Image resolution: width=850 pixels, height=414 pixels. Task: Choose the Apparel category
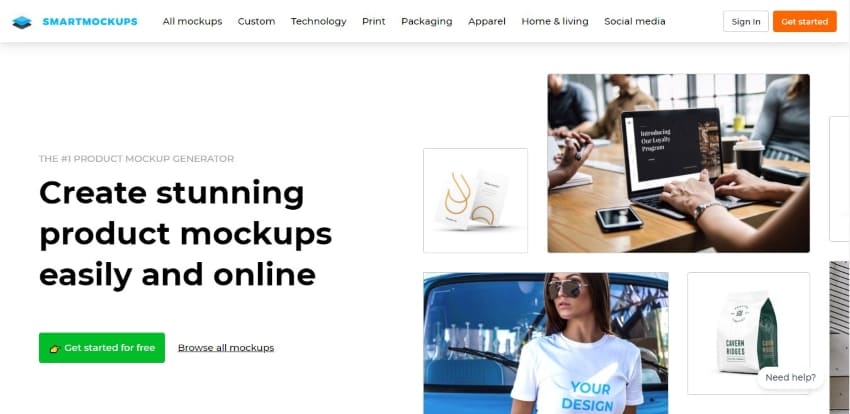pos(487,22)
